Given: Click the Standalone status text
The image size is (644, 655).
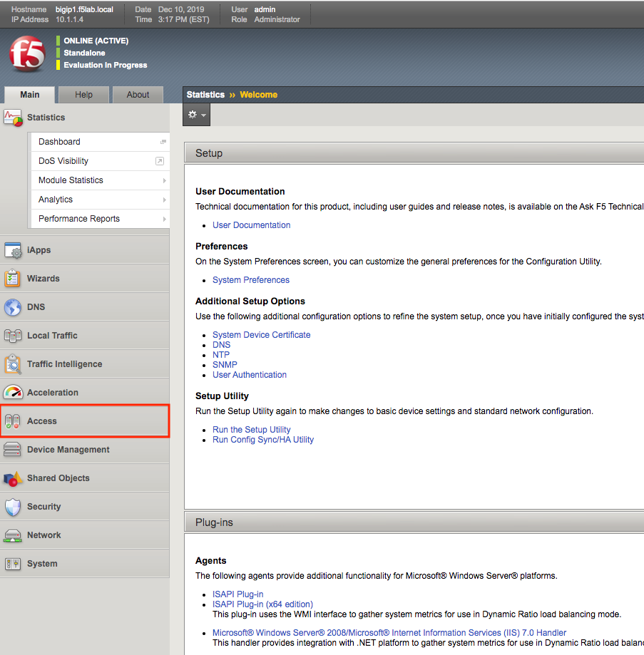Looking at the screenshot, I should click(x=84, y=53).
